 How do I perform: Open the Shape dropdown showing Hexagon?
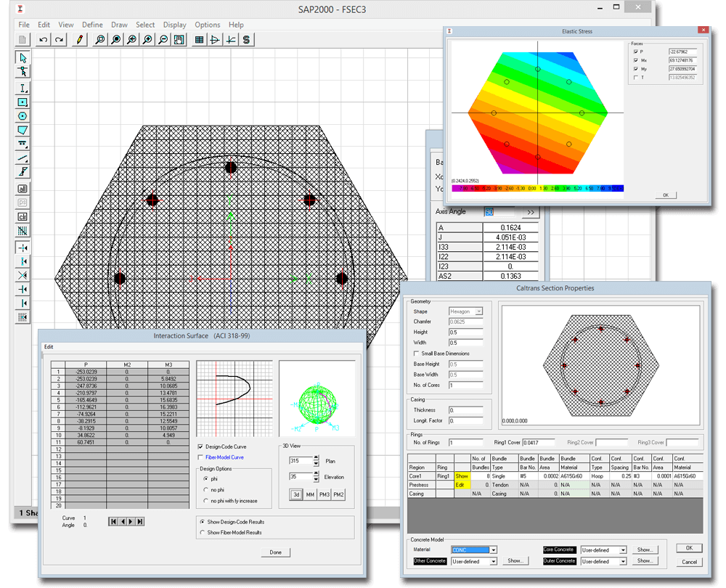[479, 311]
